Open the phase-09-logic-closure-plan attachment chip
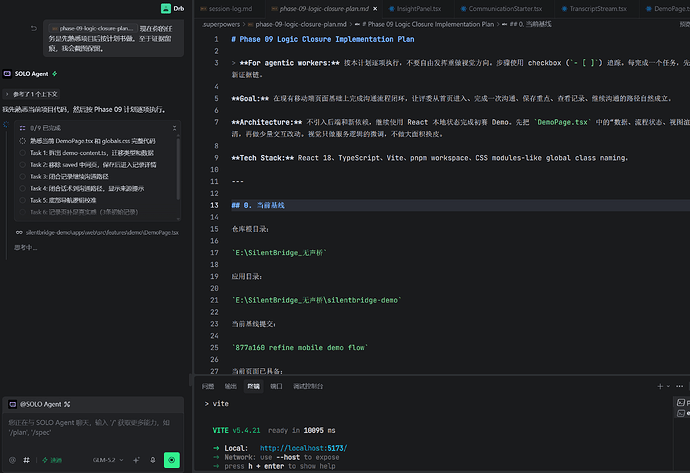 (93, 29)
